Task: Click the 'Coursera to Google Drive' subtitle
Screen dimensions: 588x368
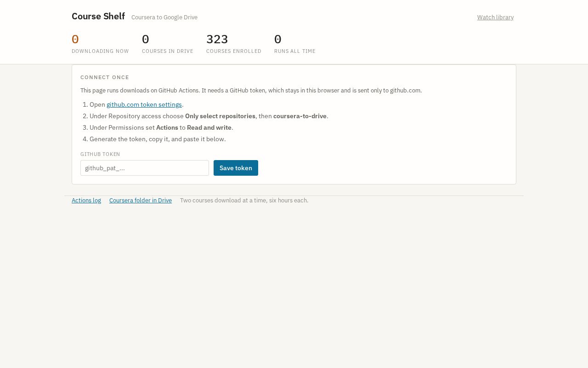Action: pyautogui.click(x=164, y=17)
